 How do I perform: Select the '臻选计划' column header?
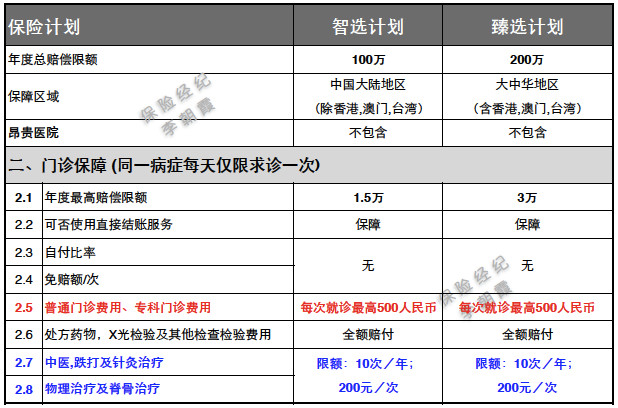point(527,26)
